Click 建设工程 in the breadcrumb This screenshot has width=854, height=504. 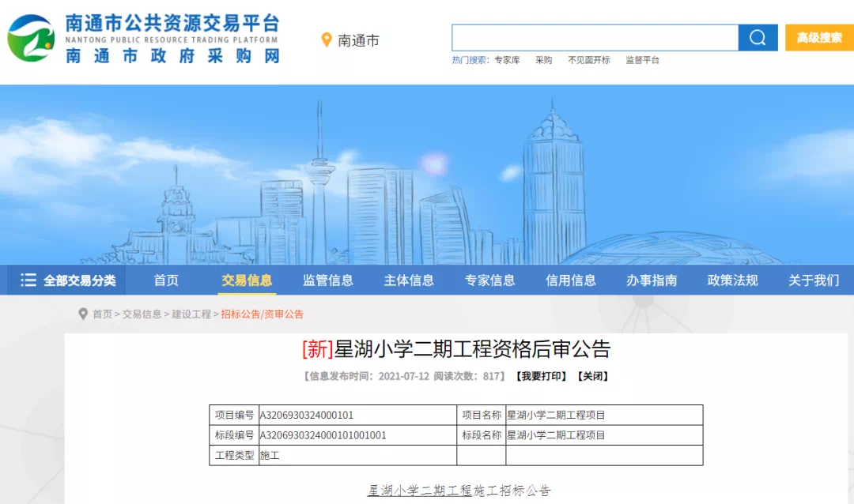tap(191, 314)
